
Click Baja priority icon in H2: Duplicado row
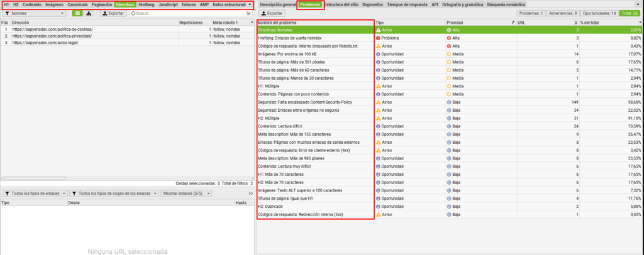449,206
